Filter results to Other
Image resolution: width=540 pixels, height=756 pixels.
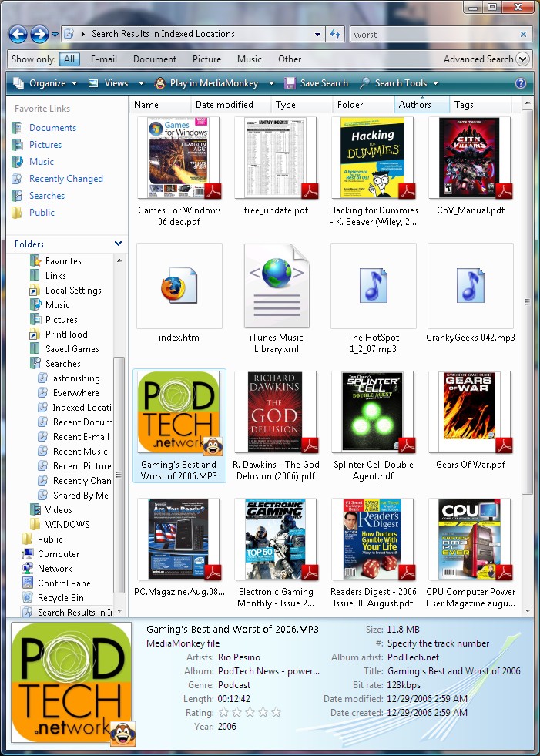pyautogui.click(x=290, y=59)
